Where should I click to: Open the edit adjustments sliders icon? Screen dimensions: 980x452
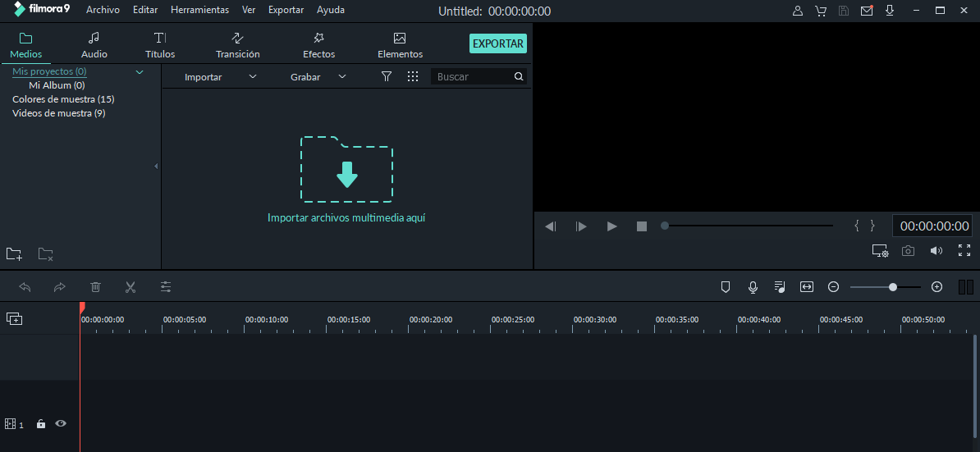tap(166, 287)
